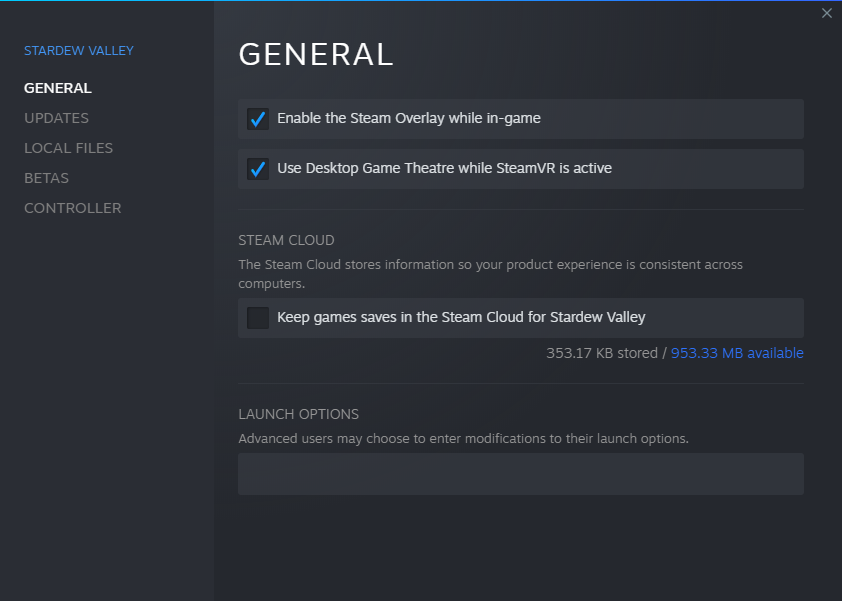
Task: Open the Local Files tab
Action: click(69, 148)
